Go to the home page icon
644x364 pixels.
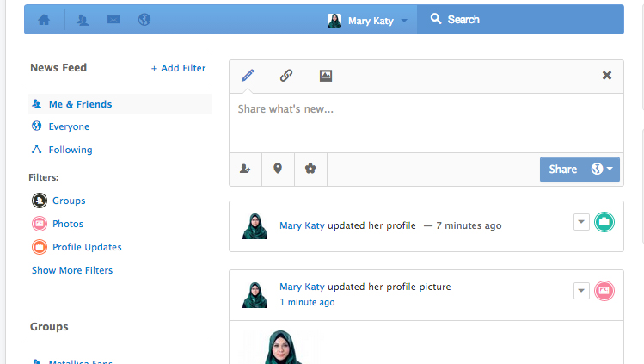click(44, 20)
